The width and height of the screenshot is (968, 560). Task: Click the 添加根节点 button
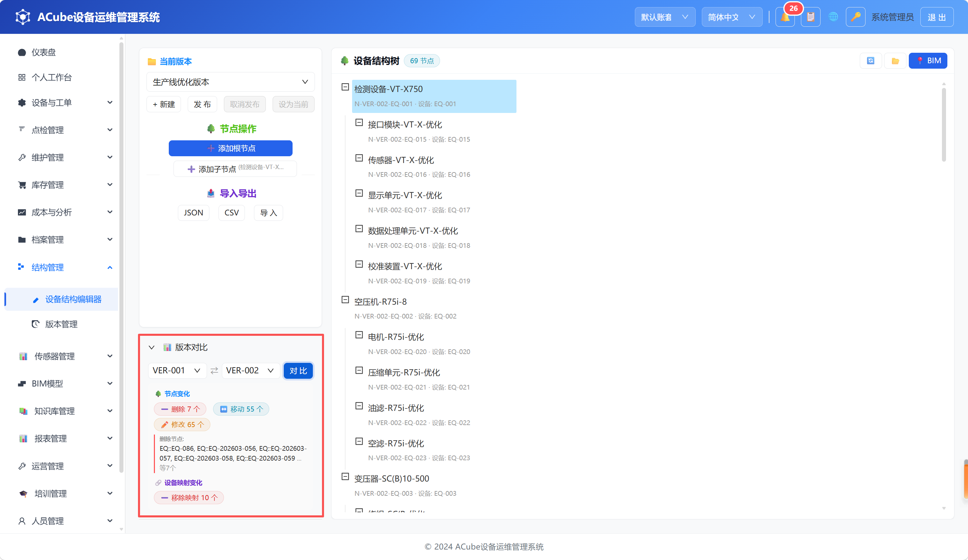[x=230, y=148]
